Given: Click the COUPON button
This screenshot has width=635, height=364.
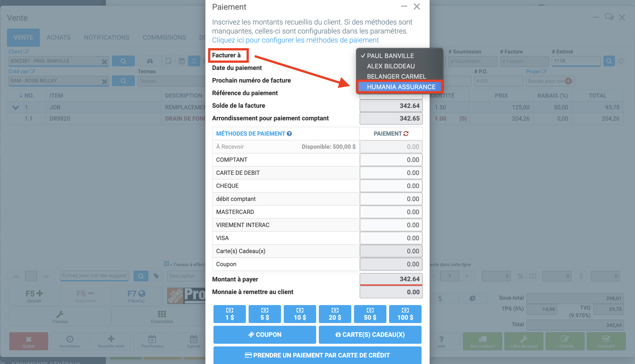Looking at the screenshot, I should (264, 335).
